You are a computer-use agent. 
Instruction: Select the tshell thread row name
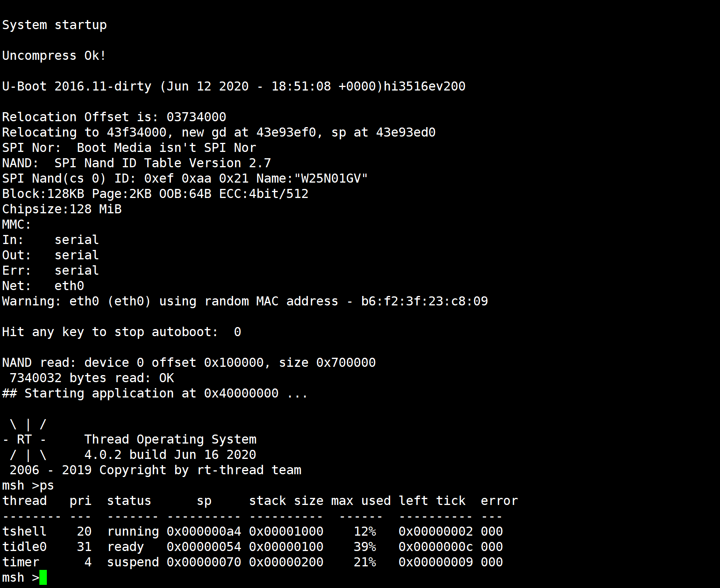pyautogui.click(x=24, y=531)
